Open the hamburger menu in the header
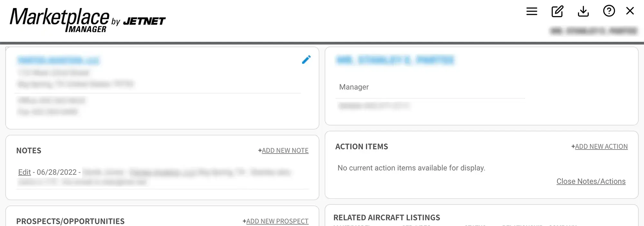 point(532,12)
